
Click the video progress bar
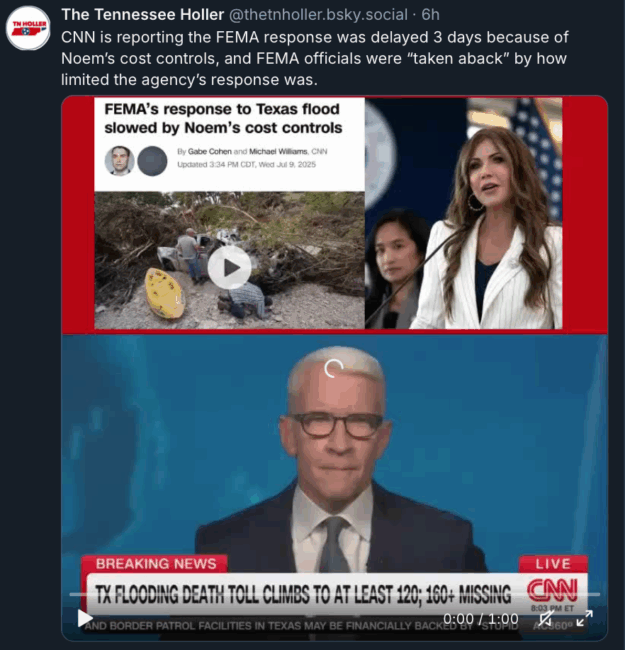coord(334,594)
